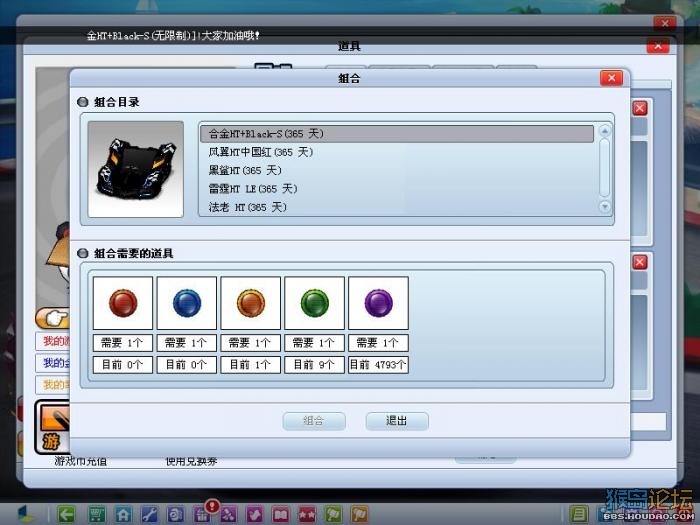Viewport: 700px width, 525px height.
Task: Click the purple icon right of the gift box
Action: pos(228,514)
